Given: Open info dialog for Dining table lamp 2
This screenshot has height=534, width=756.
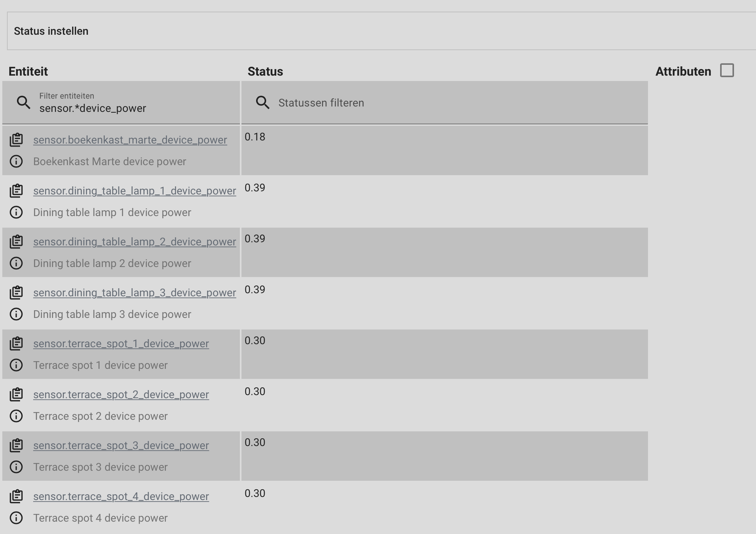Looking at the screenshot, I should (x=17, y=264).
